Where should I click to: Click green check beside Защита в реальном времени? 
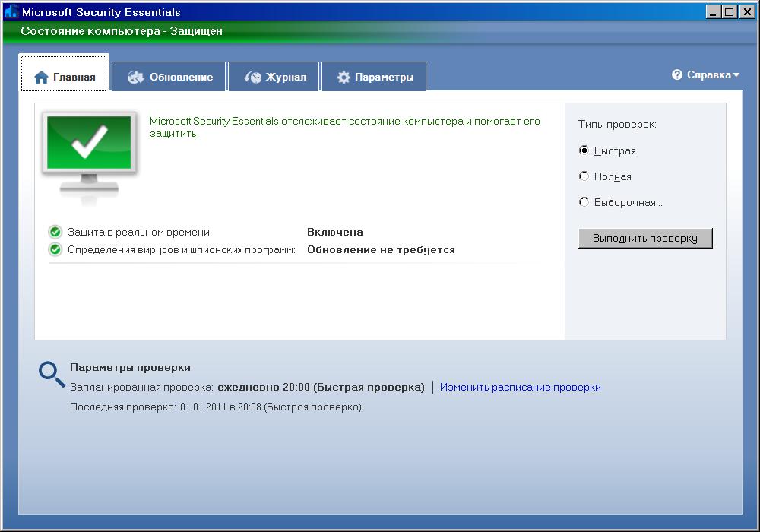click(55, 232)
